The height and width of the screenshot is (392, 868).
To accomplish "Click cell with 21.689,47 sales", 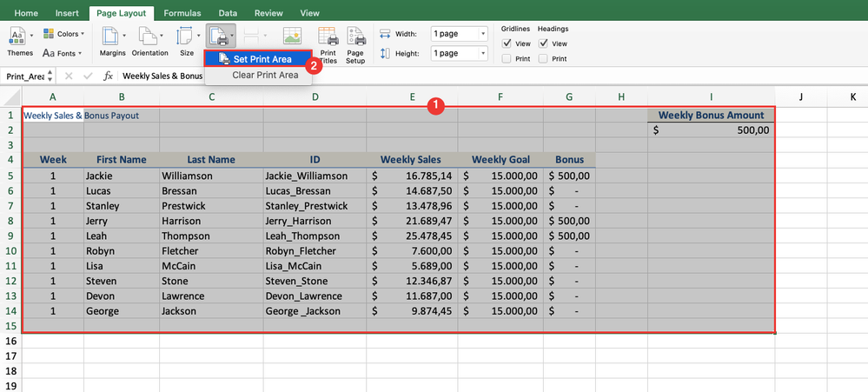I will click(x=412, y=221).
